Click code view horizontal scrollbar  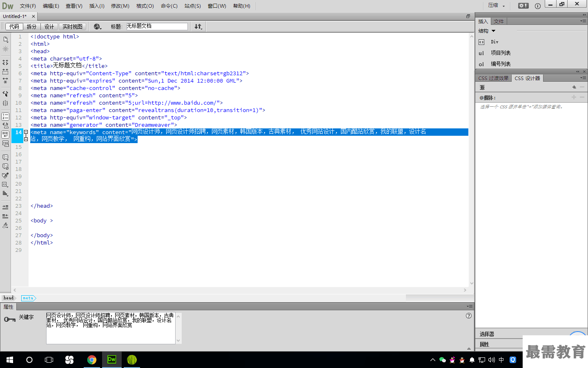tap(240, 290)
